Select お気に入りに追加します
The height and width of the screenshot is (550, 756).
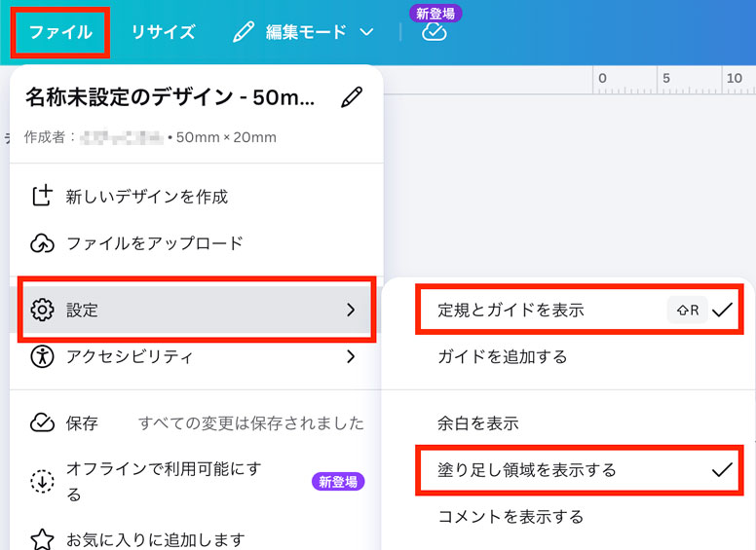(x=155, y=540)
